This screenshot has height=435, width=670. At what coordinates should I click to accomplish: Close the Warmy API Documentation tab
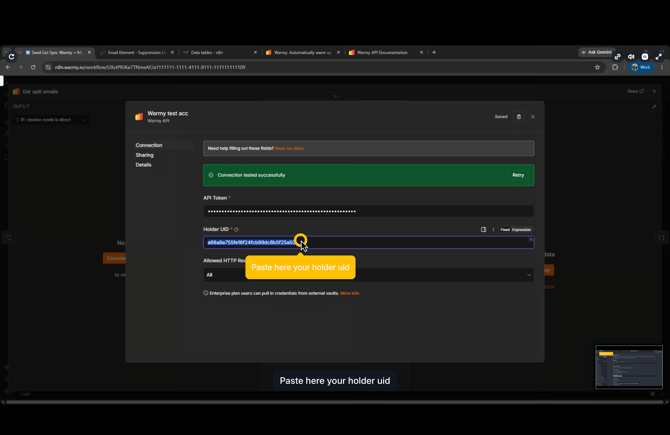point(421,53)
